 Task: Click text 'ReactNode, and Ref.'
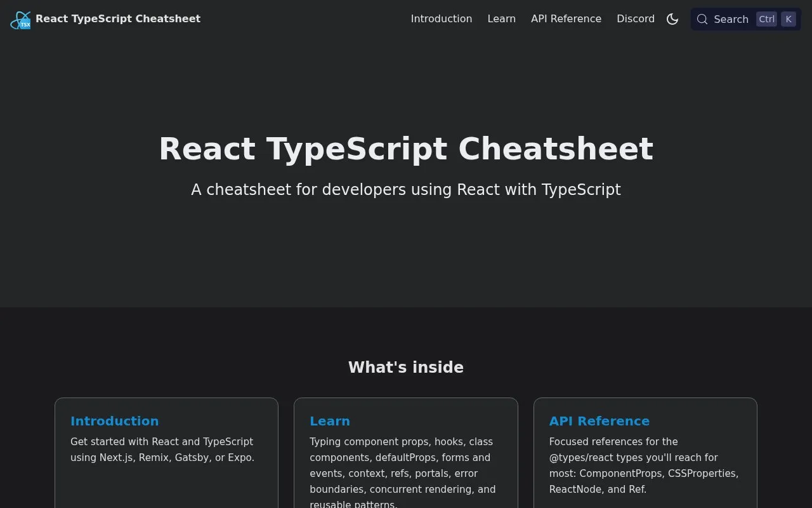[598, 490]
